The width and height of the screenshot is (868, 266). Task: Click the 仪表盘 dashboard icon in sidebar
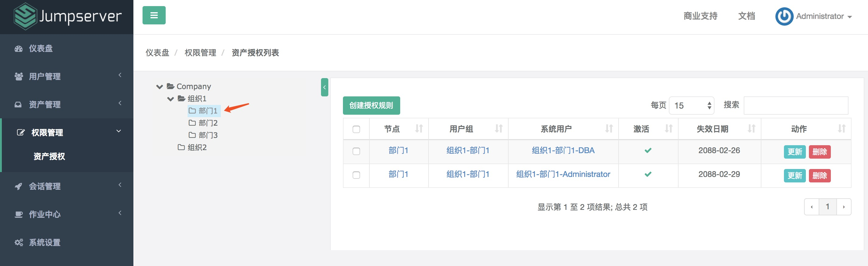tap(19, 49)
